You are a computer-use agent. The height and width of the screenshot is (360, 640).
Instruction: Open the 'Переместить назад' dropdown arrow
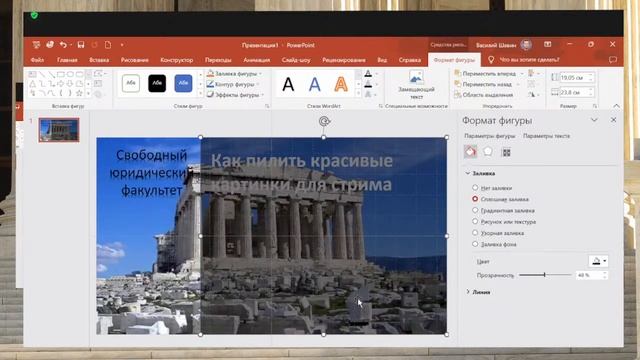coord(518,84)
